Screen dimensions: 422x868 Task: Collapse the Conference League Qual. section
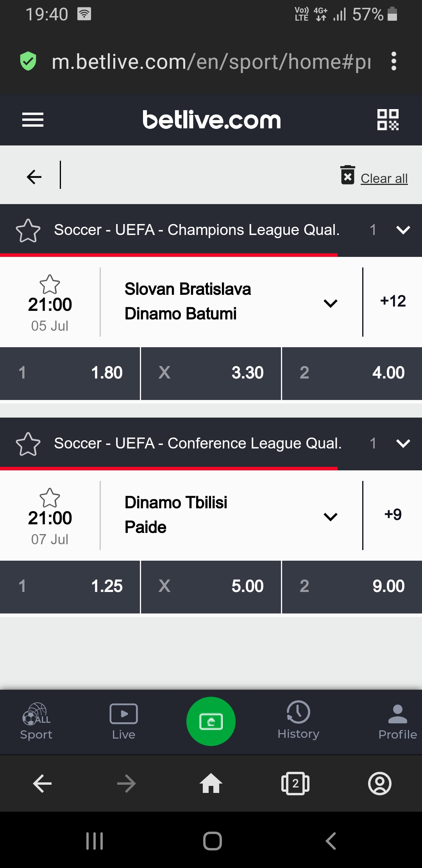(x=403, y=443)
